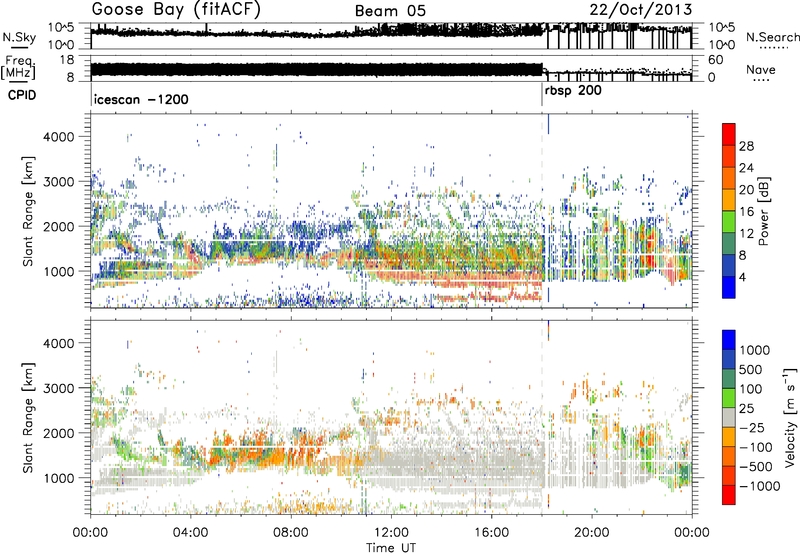Click Slant Range label of velocity panel
Screen dimensions: 800x554
[28, 417]
